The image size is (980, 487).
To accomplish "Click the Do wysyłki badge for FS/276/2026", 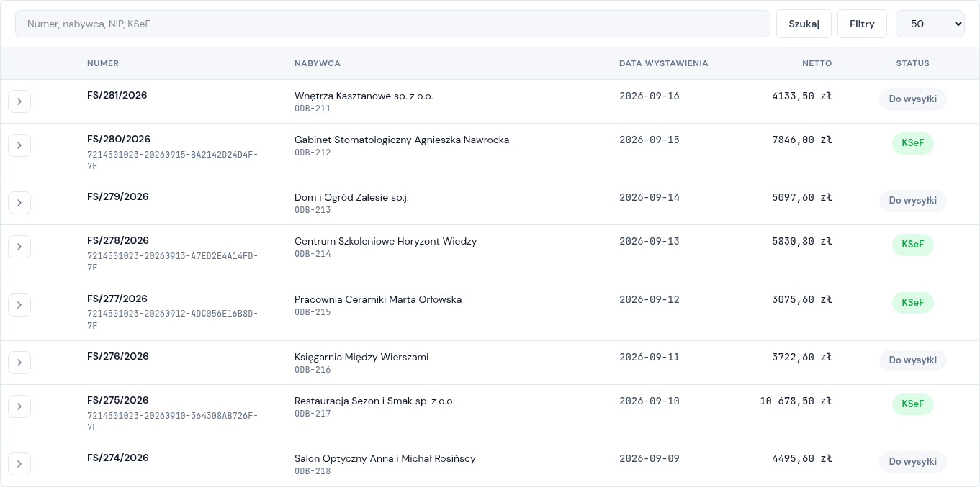I will (913, 360).
